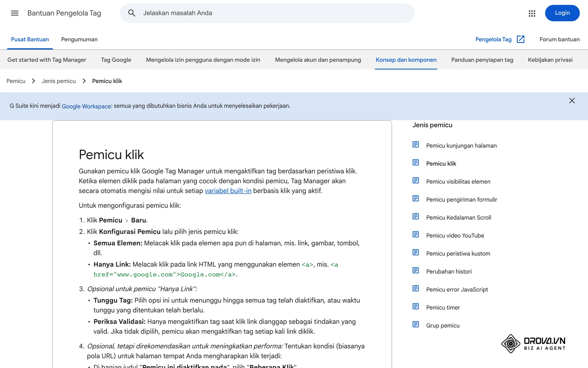Open the variabel built-in link

coord(228,191)
